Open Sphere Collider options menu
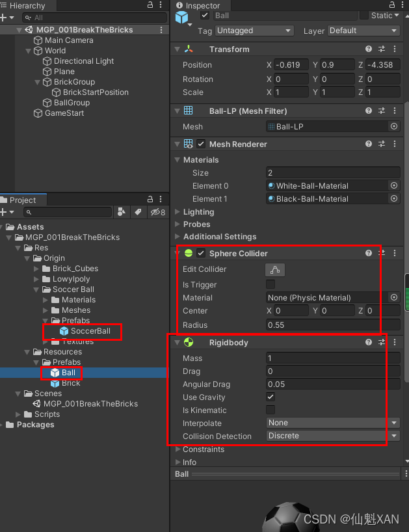Image resolution: width=409 pixels, height=532 pixels. 395,253
